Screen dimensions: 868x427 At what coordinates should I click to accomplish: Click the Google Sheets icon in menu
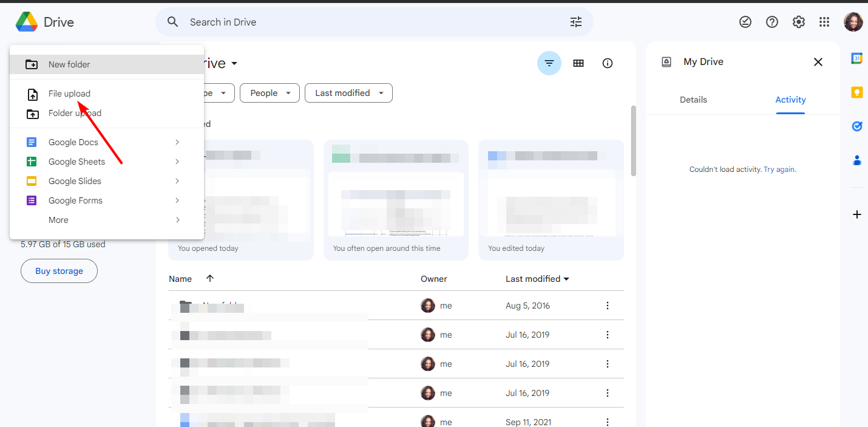(x=32, y=162)
